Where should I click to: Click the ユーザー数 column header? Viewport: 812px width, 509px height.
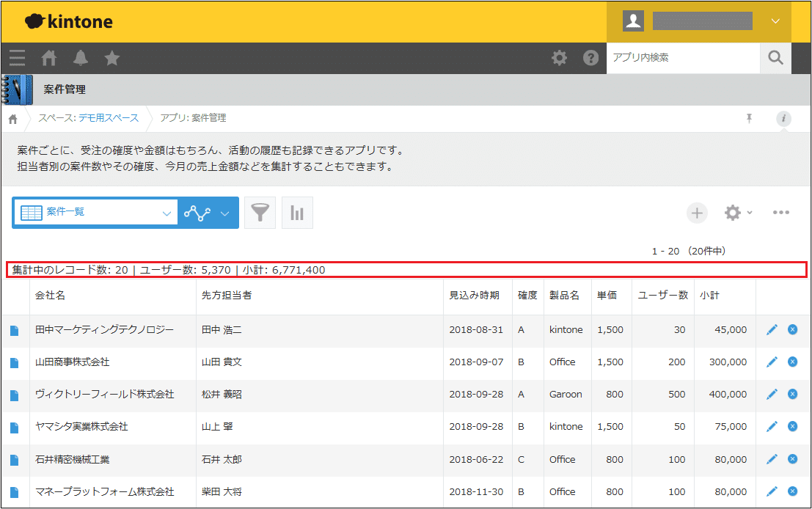pos(663,295)
